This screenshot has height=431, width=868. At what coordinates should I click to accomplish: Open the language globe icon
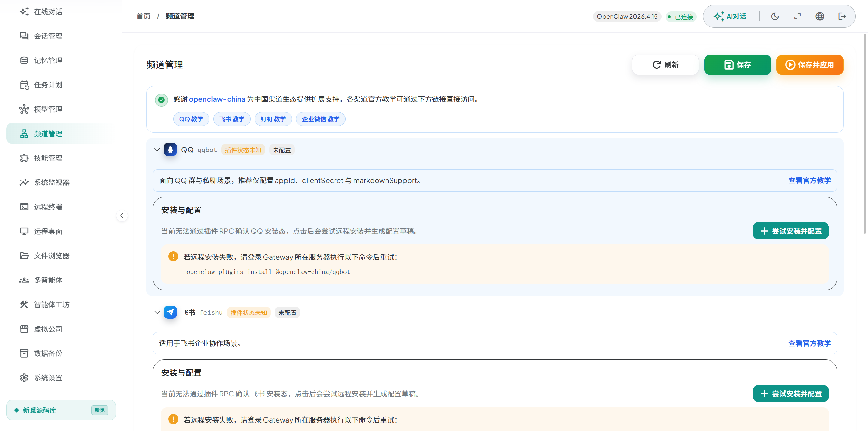tap(820, 16)
